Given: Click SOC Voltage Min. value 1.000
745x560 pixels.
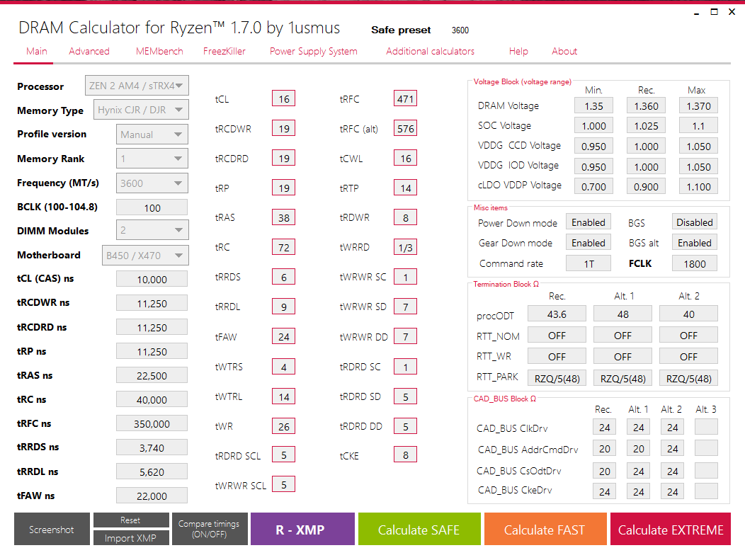Looking at the screenshot, I should click(x=594, y=125).
